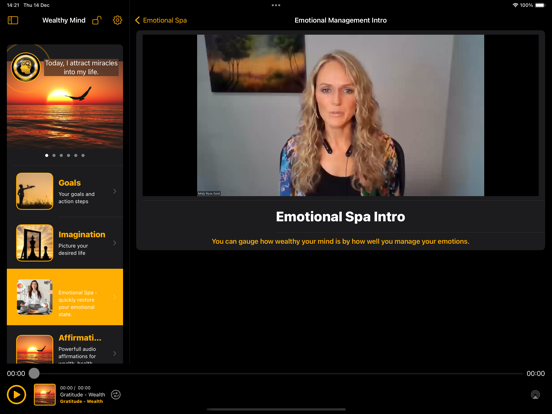This screenshot has height=414, width=552.
Task: Click the audio progress slider knob
Action: click(x=34, y=374)
